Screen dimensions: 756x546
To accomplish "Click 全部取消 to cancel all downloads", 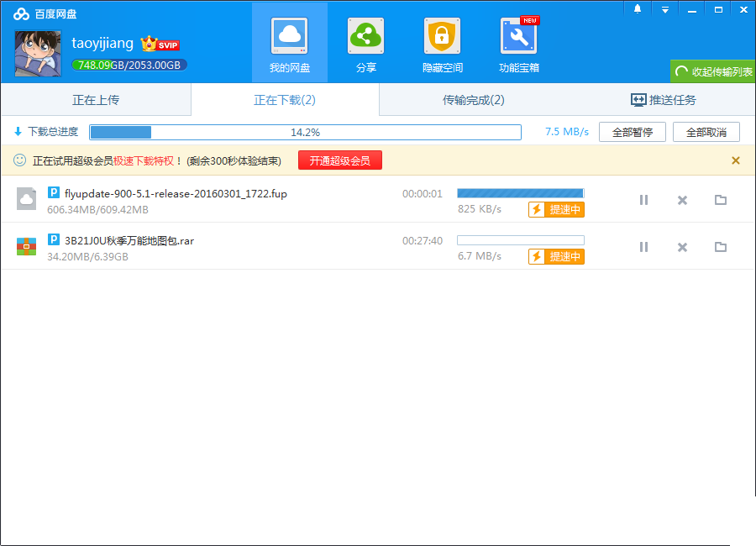I will 706,131.
